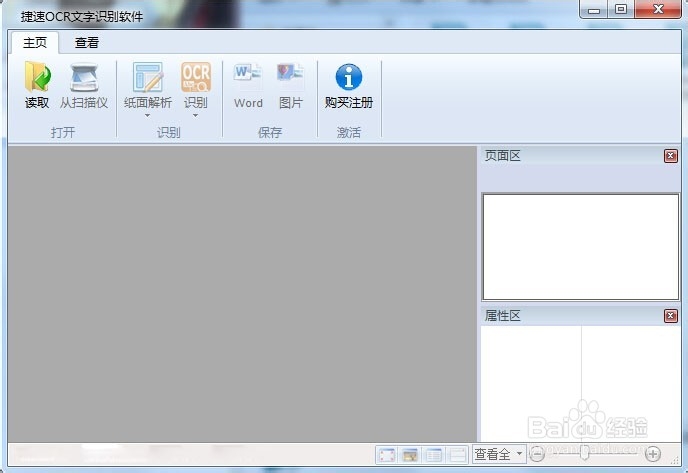Close the 属性区 panel

click(670, 316)
